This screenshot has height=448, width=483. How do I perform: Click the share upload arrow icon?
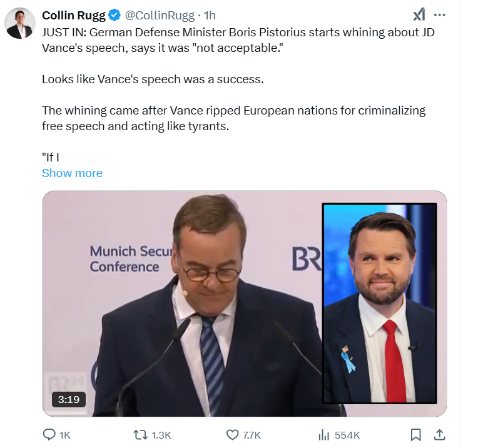439,434
